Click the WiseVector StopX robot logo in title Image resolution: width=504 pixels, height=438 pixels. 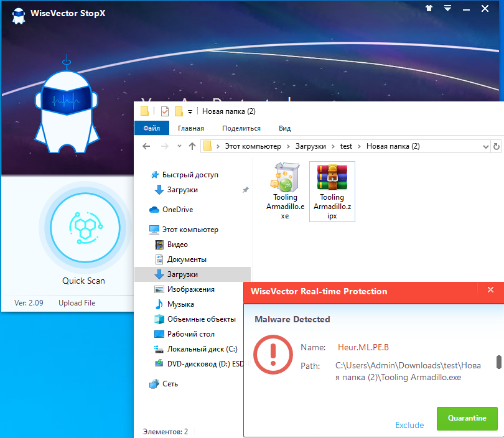(x=19, y=15)
